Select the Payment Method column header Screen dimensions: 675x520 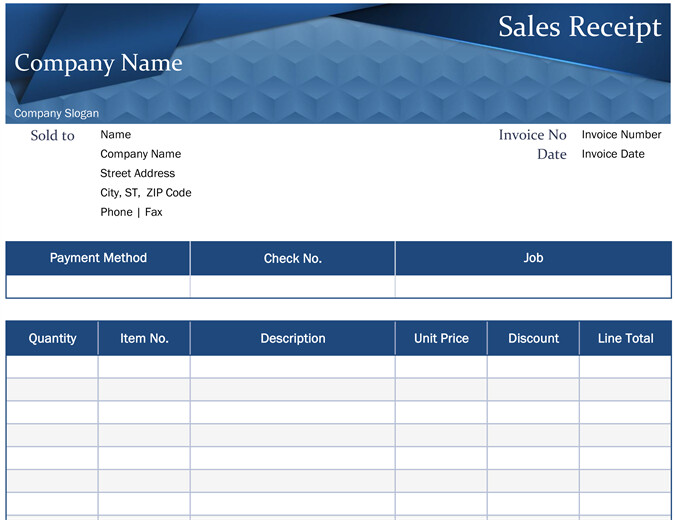98,258
